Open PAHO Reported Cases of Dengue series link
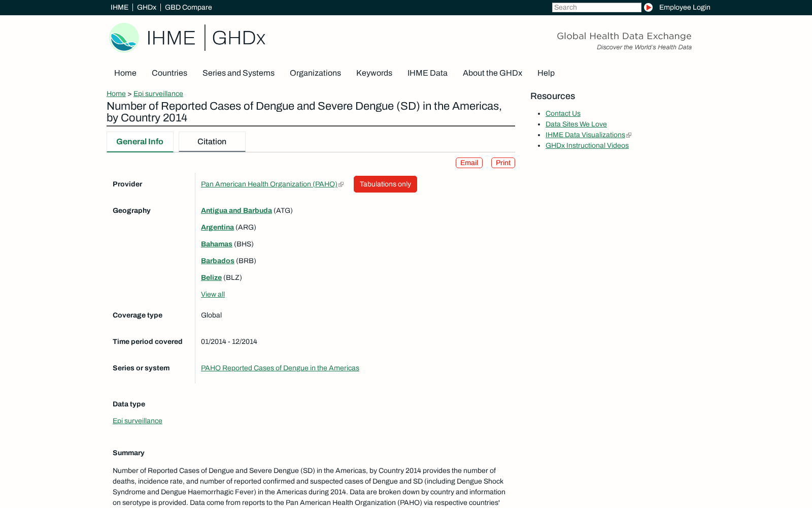812x508 pixels. point(280,368)
